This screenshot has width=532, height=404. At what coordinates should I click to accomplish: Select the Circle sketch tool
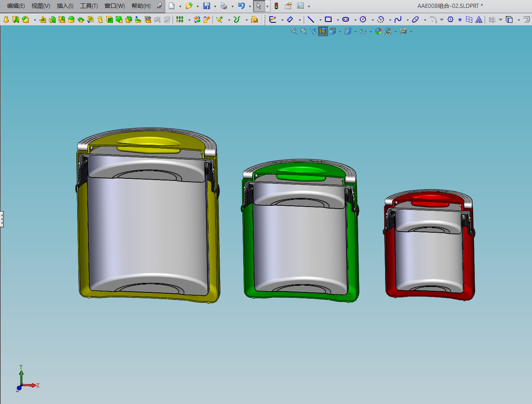(x=363, y=19)
